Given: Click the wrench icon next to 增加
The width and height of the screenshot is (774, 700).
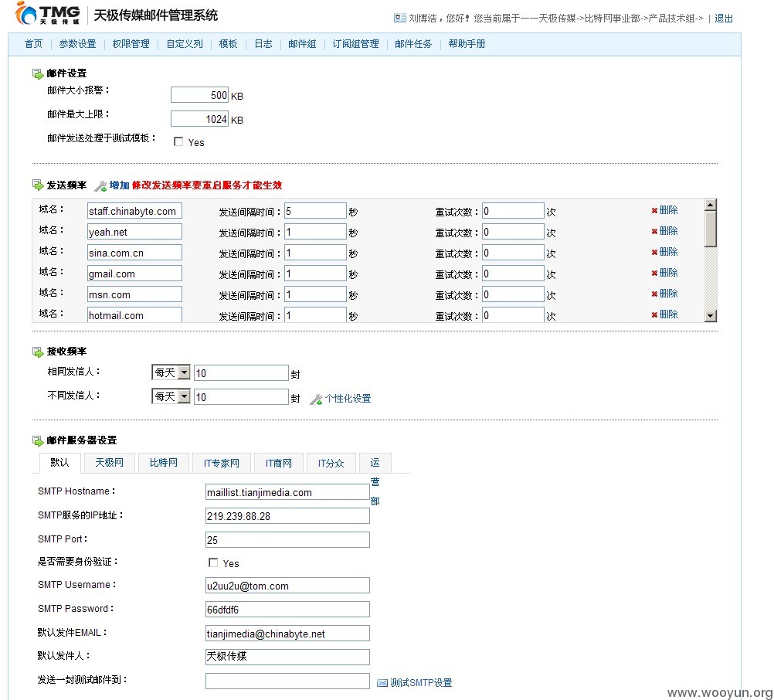Looking at the screenshot, I should click(x=100, y=185).
